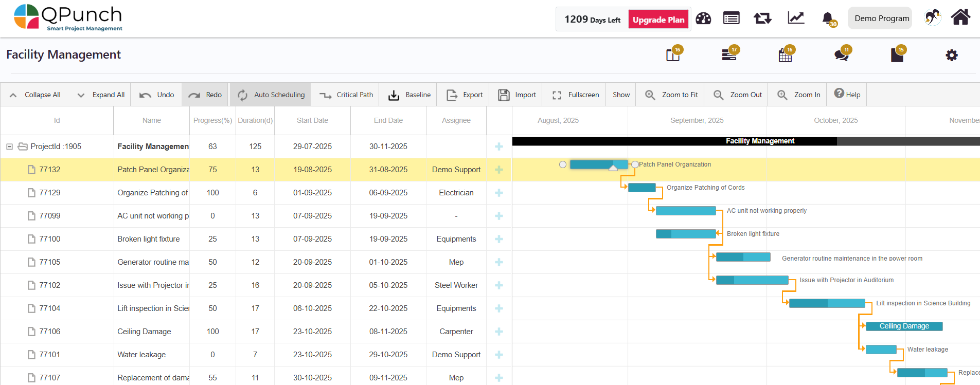Viewport: 980px width, 385px height.
Task: Toggle Auto Scheduling
Action: click(271, 95)
